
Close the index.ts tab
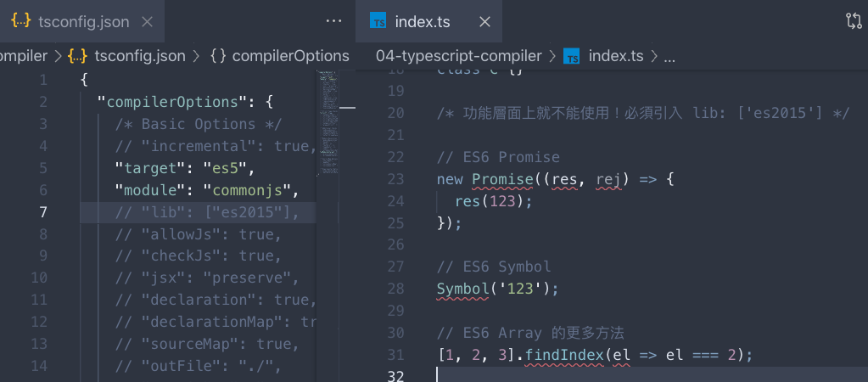[x=485, y=21]
